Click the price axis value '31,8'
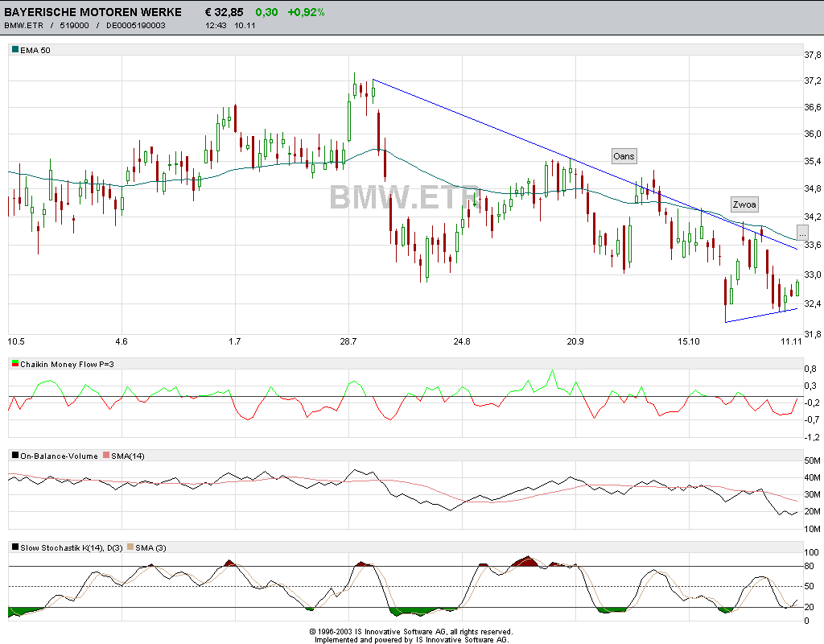Screen dimensions: 824x644 tap(813, 334)
